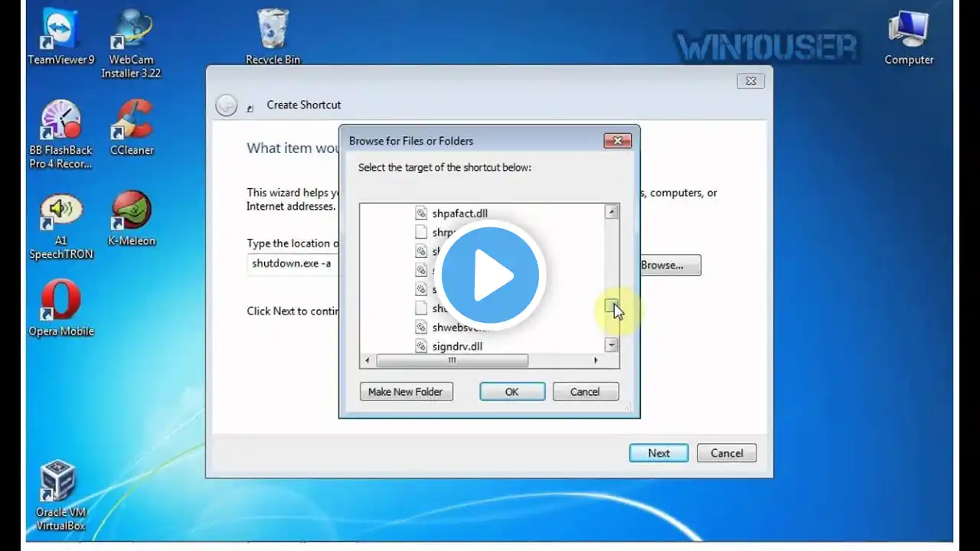
Task: Open the Computer desktop icon
Action: click(x=909, y=38)
